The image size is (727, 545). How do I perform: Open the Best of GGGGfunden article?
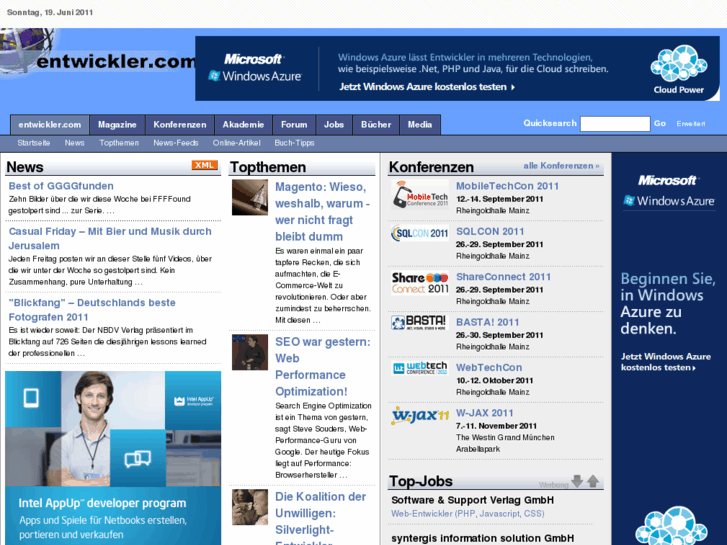tap(61, 186)
